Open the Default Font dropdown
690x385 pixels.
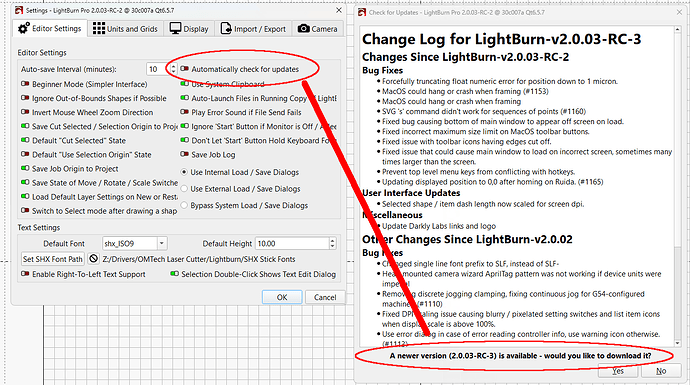pos(161,243)
